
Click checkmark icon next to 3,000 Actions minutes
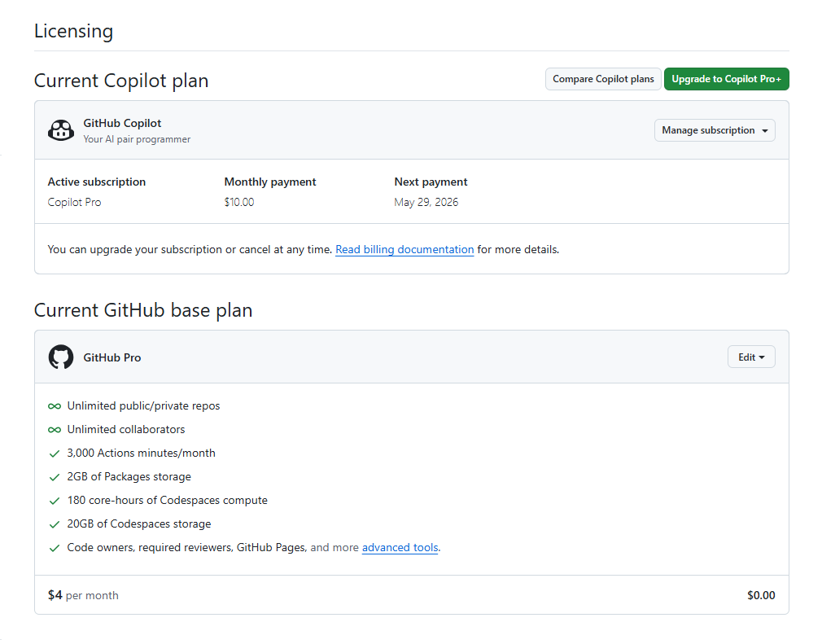pyautogui.click(x=55, y=453)
